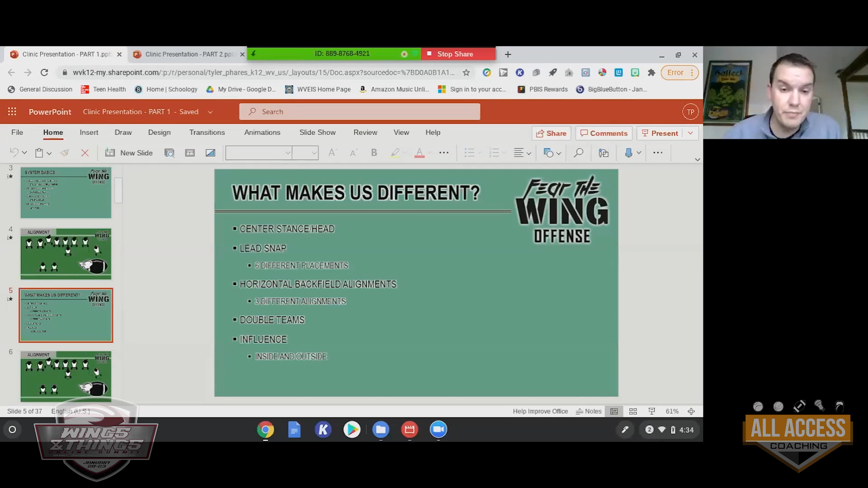Click the Format Painter icon
Screen dimensions: 868x488
[65, 153]
